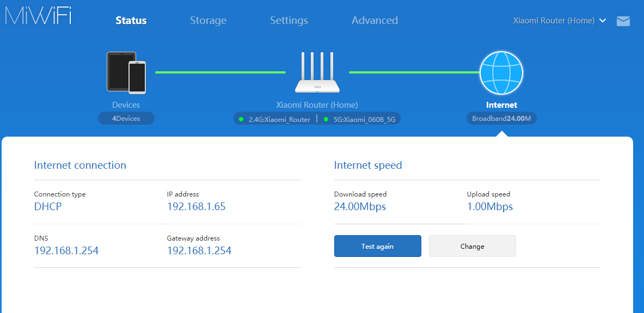Screen dimensions: 644x313
Task: Click the Change speed button
Action: tap(472, 246)
